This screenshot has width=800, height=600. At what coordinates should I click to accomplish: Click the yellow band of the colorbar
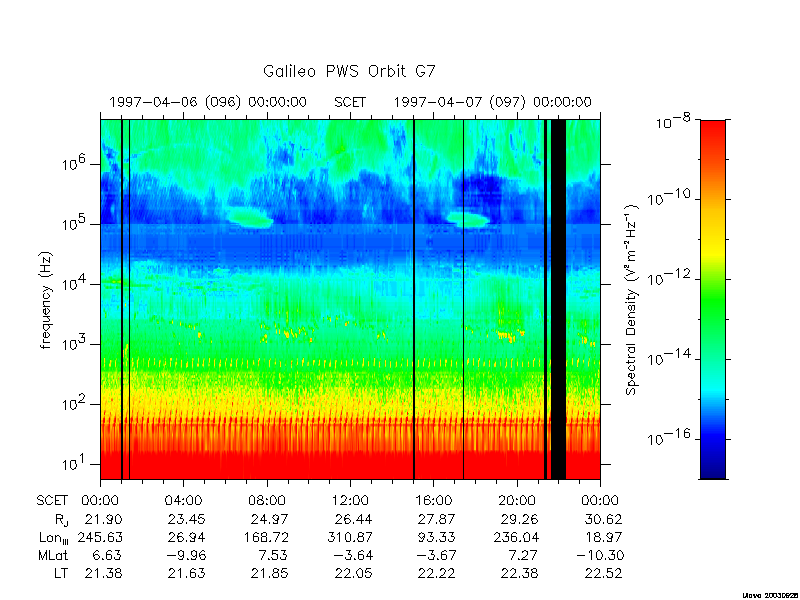coord(713,247)
